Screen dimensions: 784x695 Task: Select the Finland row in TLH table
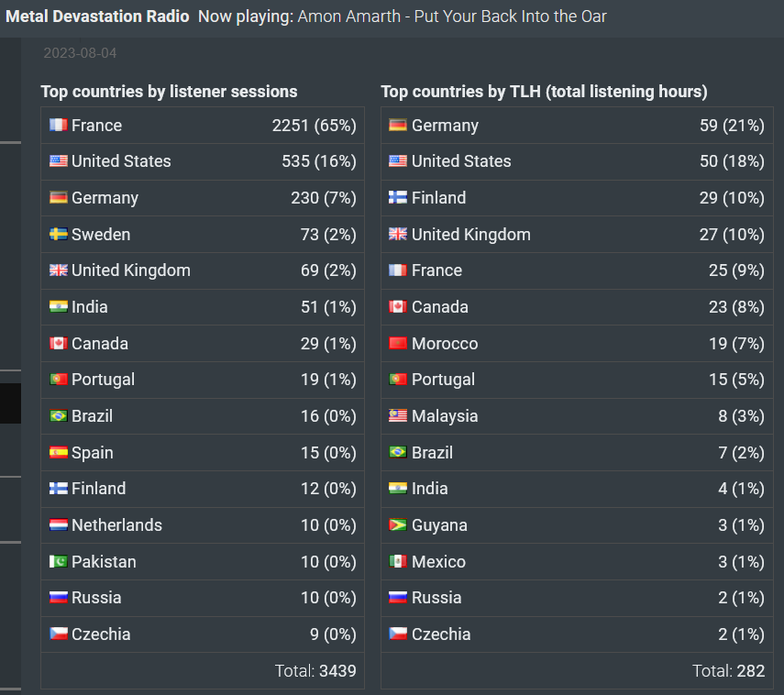[x=577, y=198]
